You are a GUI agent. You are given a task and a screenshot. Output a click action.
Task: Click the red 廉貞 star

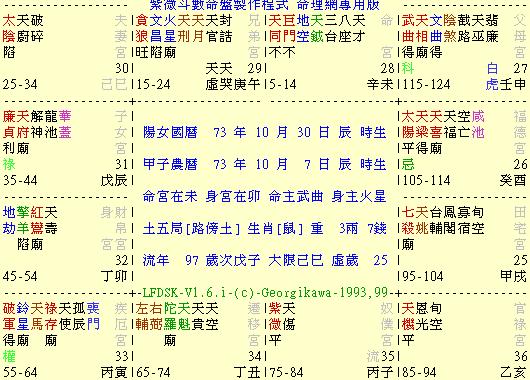[x=9, y=124]
